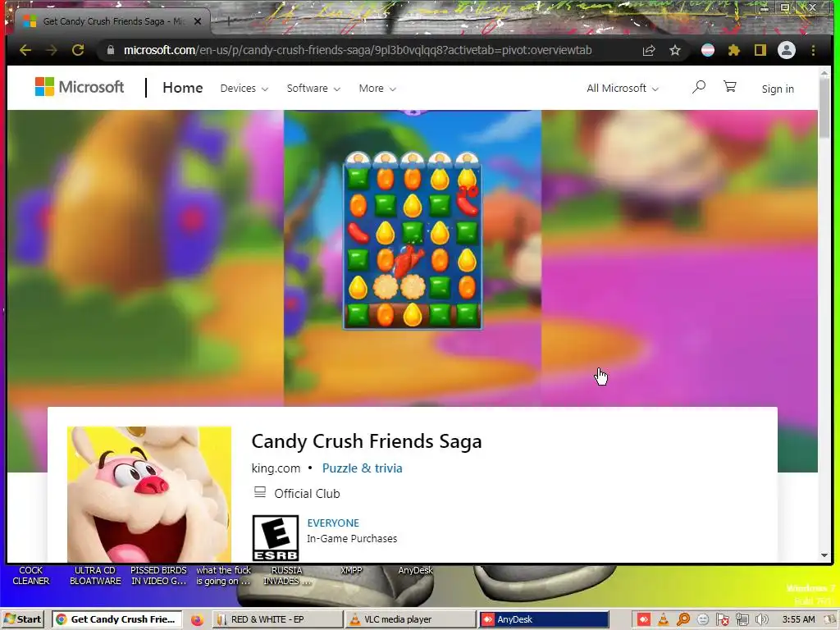This screenshot has width=840, height=630.
Task: Click the address bar URL
Action: (x=358, y=50)
